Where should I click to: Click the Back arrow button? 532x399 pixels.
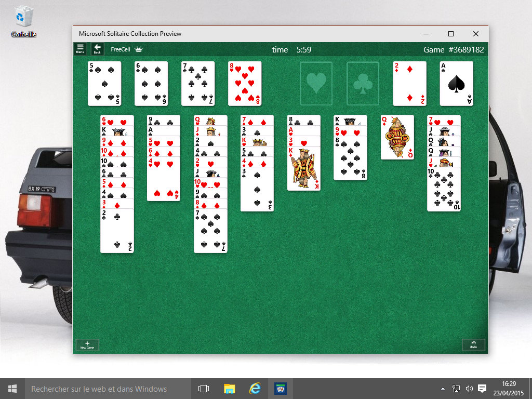(x=97, y=49)
